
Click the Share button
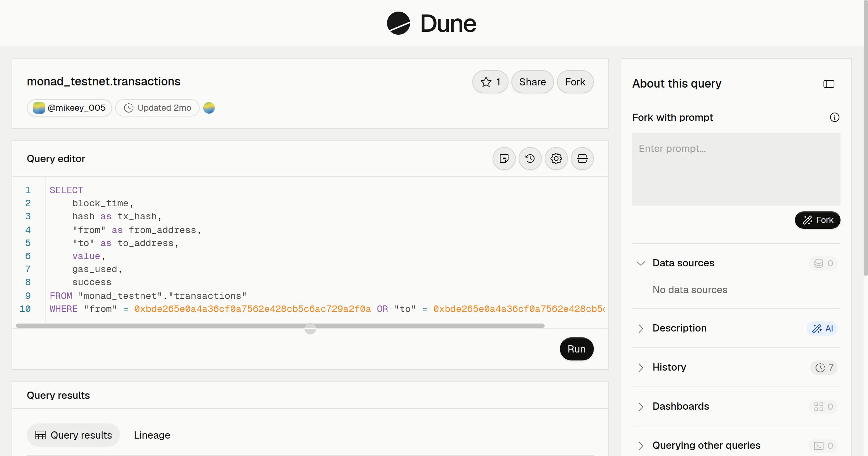(x=532, y=82)
